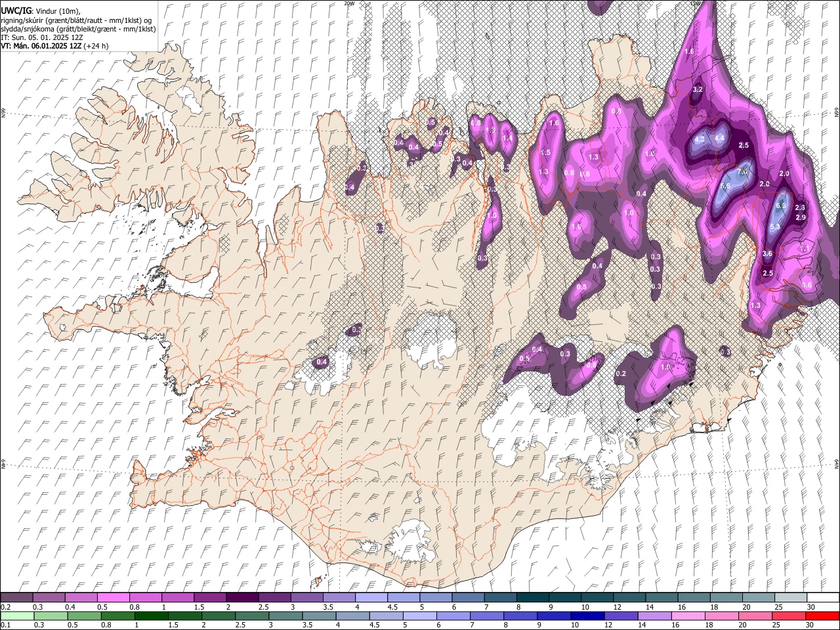Click the 5.3 snowfall value on map

[774, 227]
